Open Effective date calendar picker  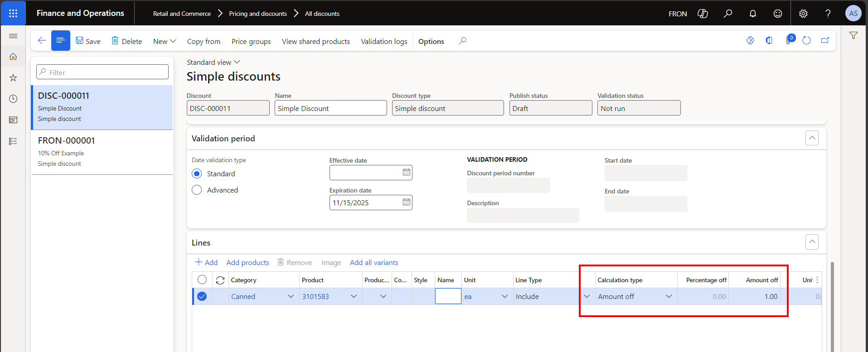(406, 173)
